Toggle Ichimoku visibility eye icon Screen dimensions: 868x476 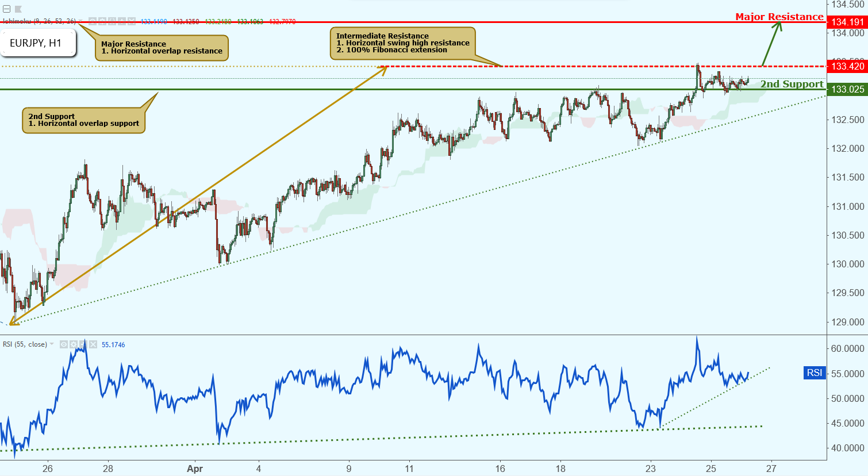tap(93, 21)
